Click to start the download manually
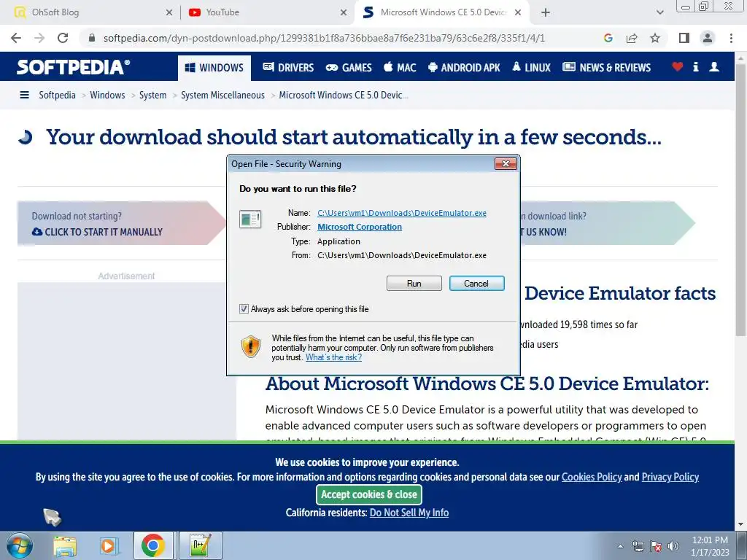Screen dimensions: 747x560 coord(97,232)
